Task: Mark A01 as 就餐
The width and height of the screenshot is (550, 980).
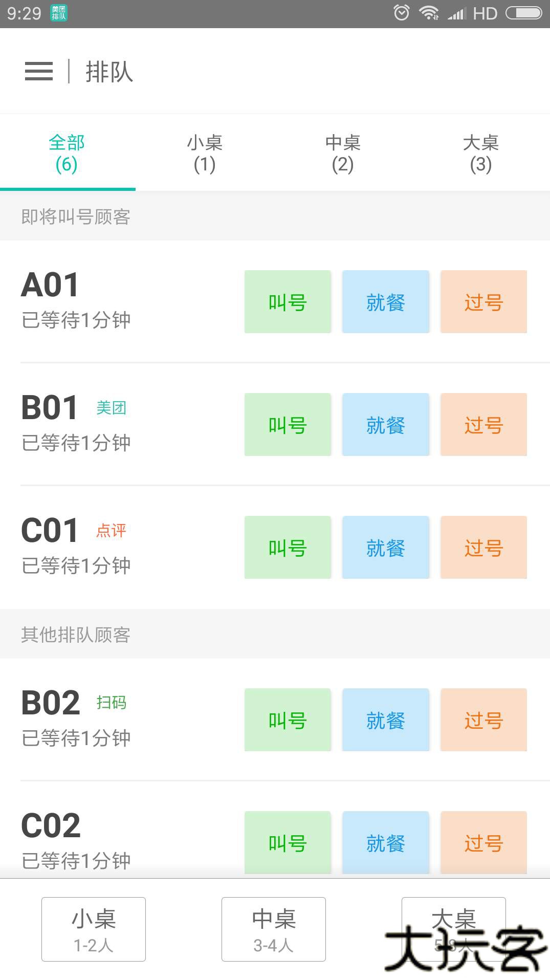Action: [386, 302]
